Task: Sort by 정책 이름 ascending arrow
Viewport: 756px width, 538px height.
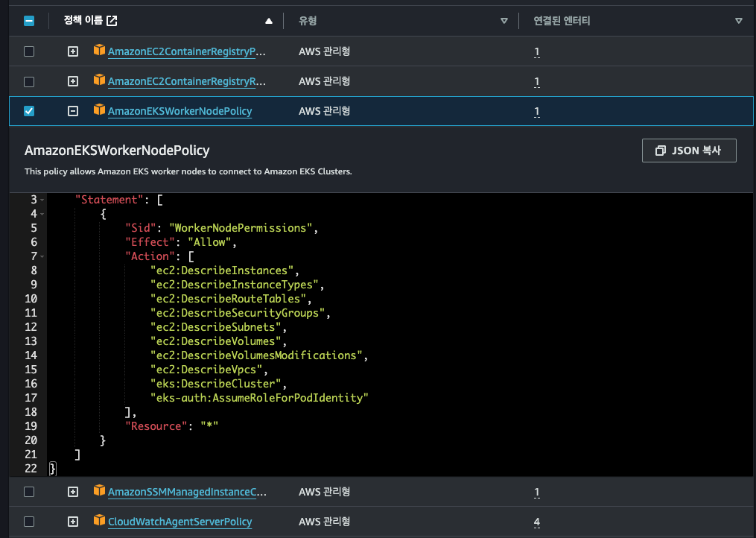Action: tap(269, 21)
